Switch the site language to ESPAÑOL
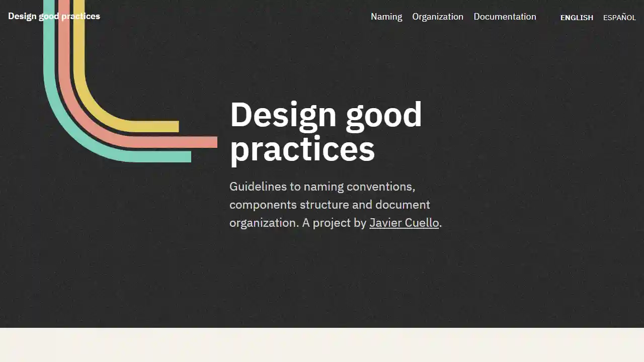644x362 pixels. click(x=619, y=18)
